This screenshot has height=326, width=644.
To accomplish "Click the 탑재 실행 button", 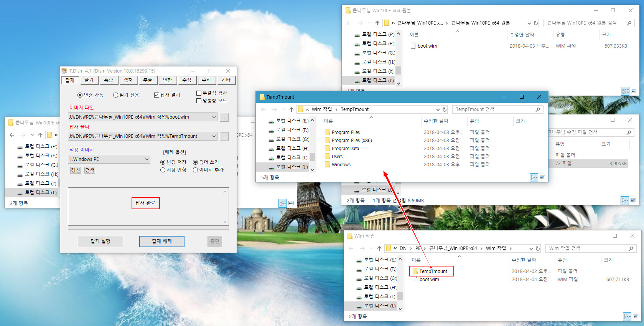I will point(100,241).
